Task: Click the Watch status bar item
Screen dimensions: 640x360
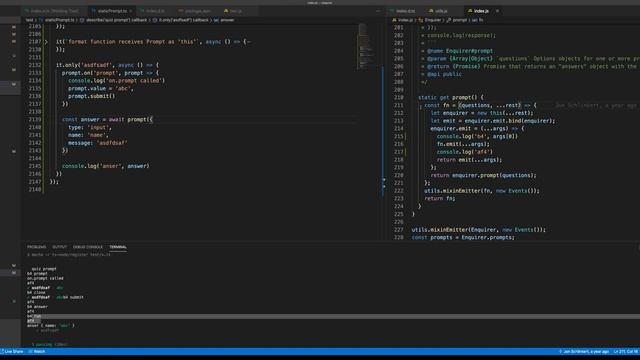Action: (x=37, y=351)
